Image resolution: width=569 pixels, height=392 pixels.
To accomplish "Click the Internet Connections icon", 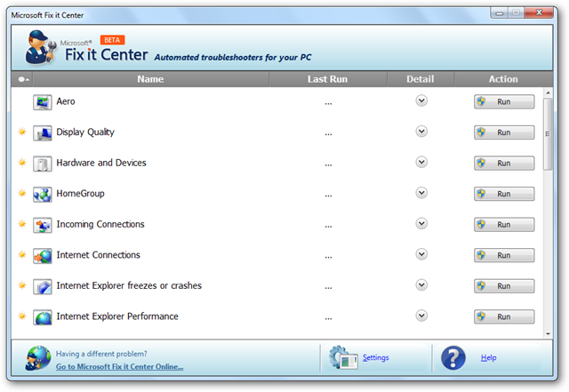I will (x=43, y=256).
